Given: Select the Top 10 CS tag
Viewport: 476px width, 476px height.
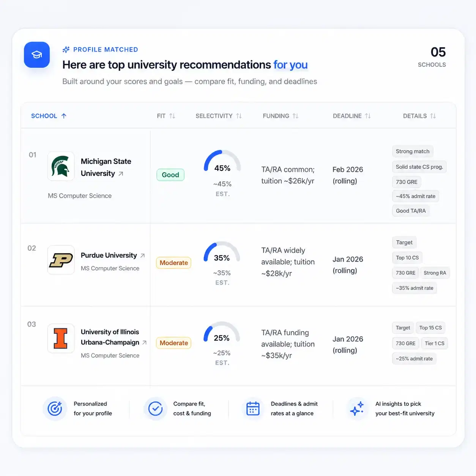Looking at the screenshot, I should click(x=407, y=258).
